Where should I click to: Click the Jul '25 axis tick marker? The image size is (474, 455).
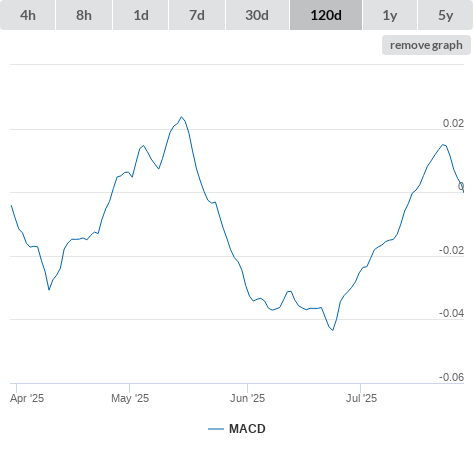point(360,388)
